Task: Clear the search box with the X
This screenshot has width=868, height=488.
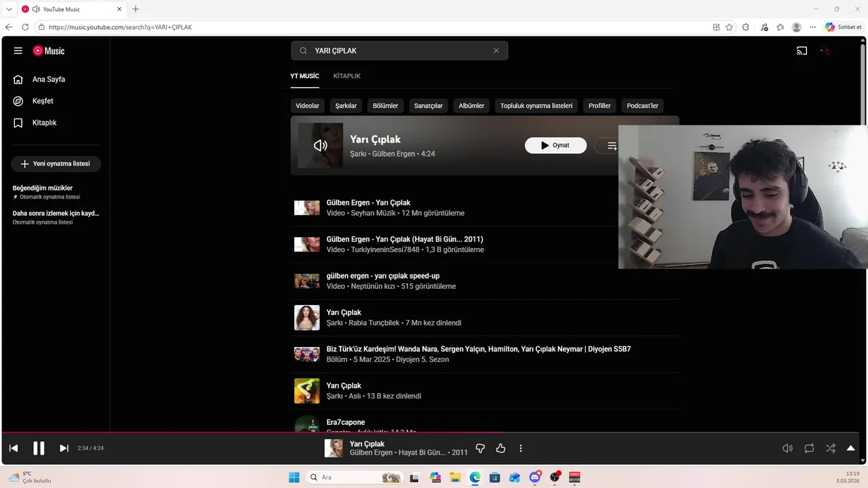Action: tap(496, 51)
